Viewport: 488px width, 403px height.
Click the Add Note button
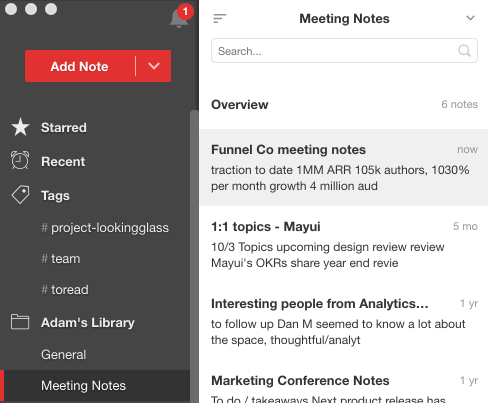[x=80, y=66]
